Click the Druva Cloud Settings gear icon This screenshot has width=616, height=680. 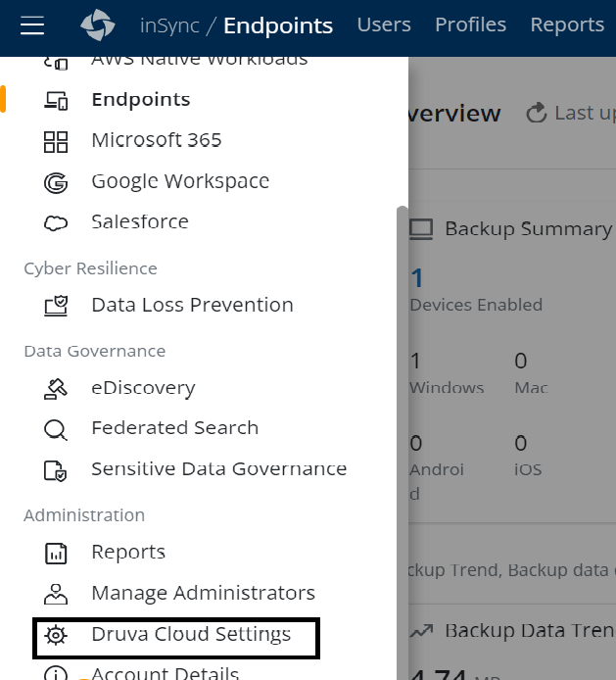pyautogui.click(x=56, y=636)
